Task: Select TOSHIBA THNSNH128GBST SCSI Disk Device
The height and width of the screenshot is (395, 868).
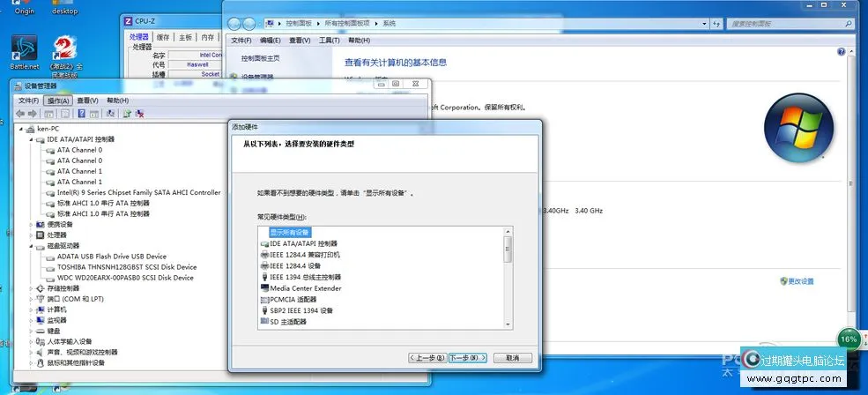Action: tap(126, 267)
